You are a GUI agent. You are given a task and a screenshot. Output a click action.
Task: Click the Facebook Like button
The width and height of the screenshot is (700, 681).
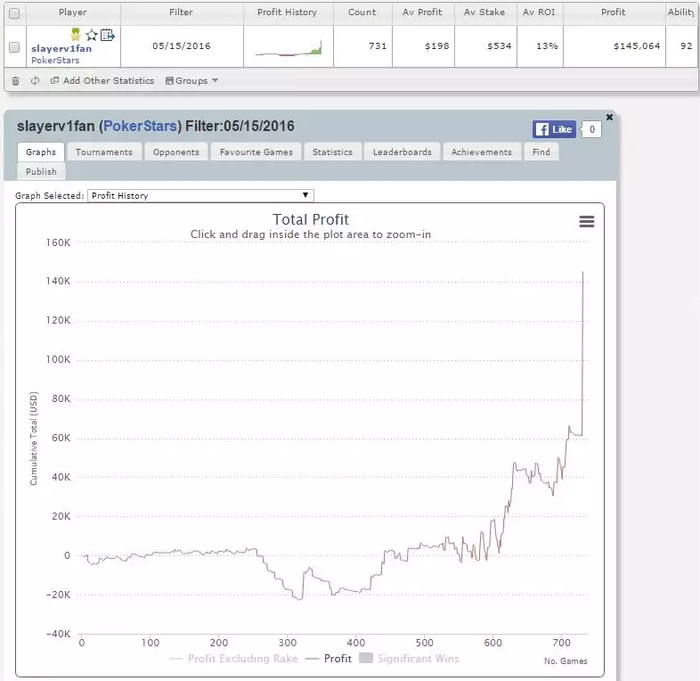pyautogui.click(x=554, y=130)
